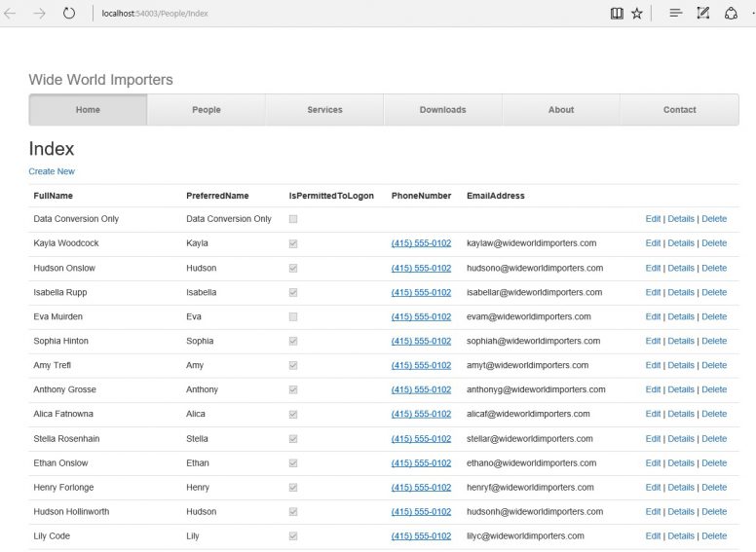
Task: Toggle Kayla Woodcock logon checkbox
Action: 293,243
